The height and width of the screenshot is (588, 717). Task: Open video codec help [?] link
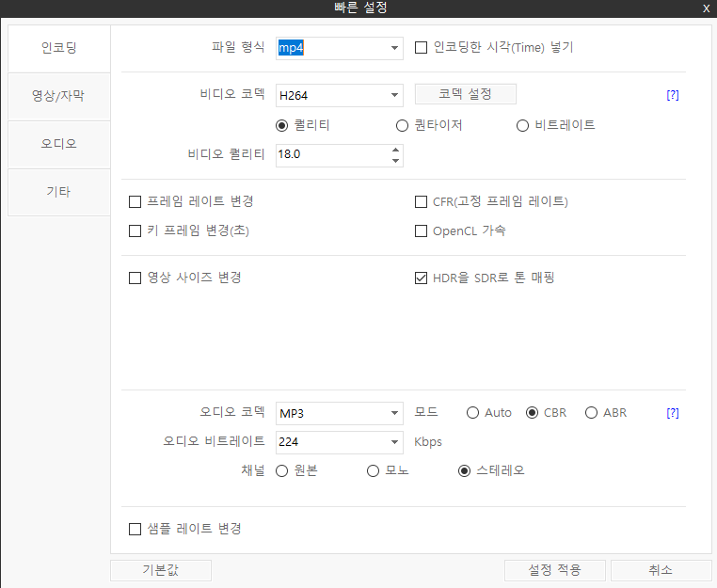[x=673, y=95]
